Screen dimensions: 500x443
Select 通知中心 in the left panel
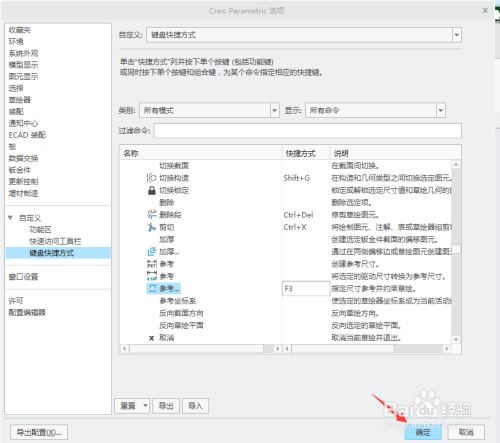click(x=23, y=123)
